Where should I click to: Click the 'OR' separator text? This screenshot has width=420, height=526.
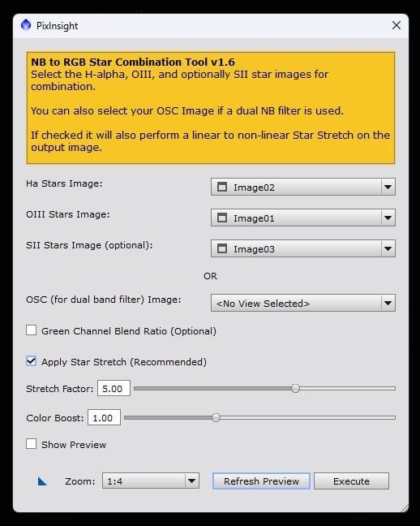tap(210, 276)
